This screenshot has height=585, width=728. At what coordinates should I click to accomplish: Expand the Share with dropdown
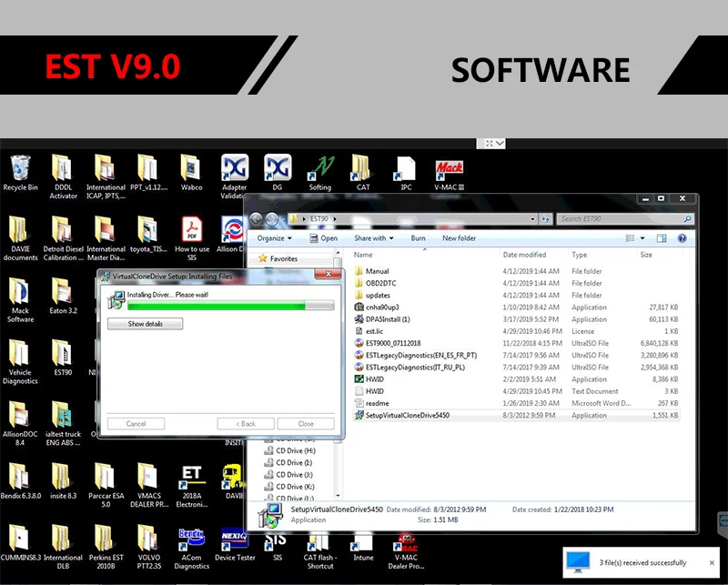click(374, 238)
